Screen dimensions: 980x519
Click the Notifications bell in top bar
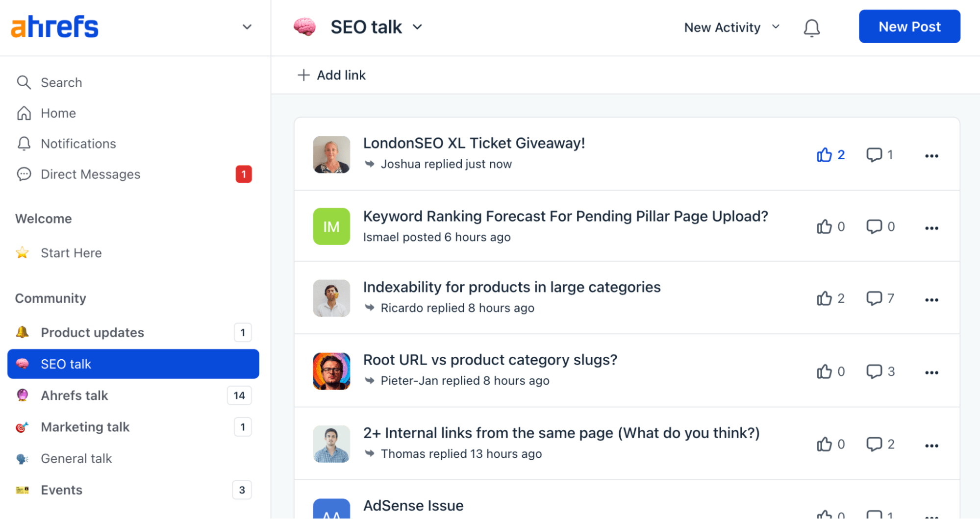tap(811, 27)
